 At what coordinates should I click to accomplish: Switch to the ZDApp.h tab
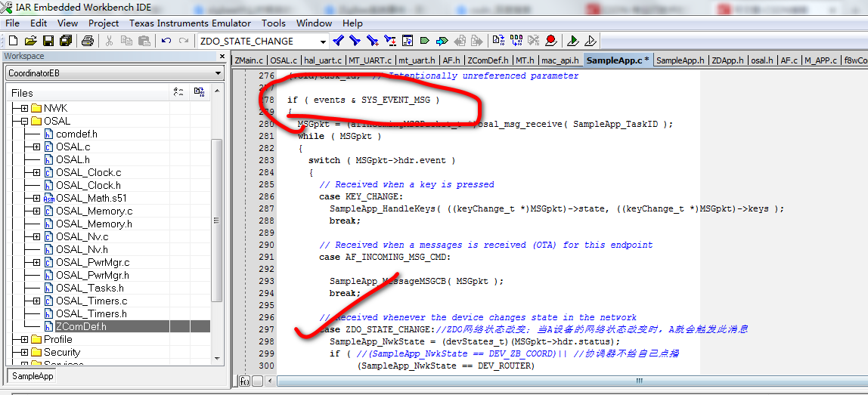[x=728, y=60]
